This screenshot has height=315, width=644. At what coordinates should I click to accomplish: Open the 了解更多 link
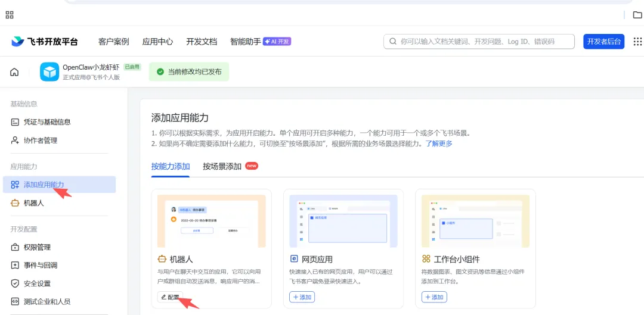click(439, 144)
